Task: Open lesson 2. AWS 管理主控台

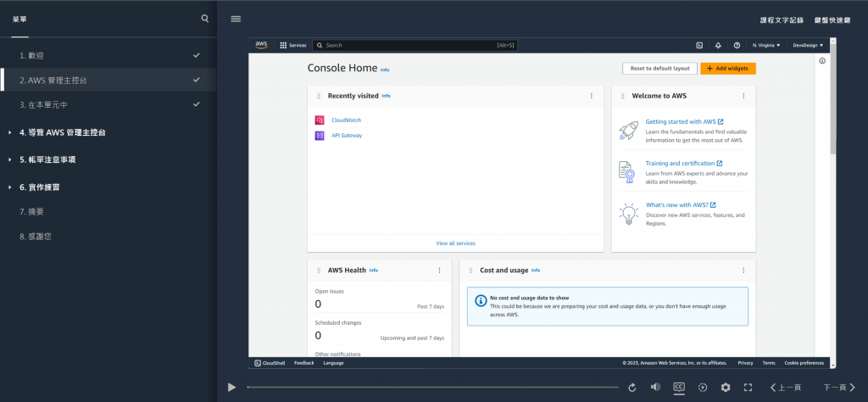Action: 108,80
